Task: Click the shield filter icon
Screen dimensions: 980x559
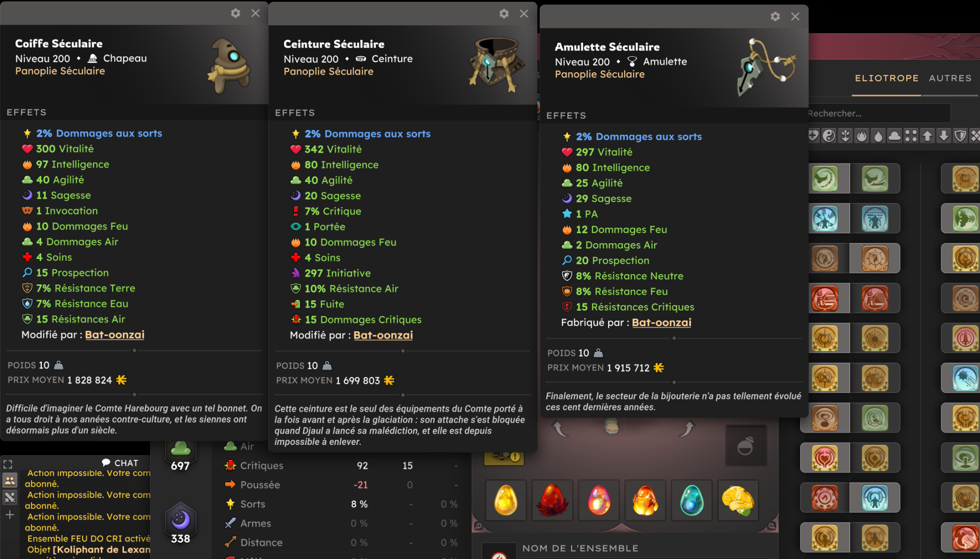Action: 960,136
